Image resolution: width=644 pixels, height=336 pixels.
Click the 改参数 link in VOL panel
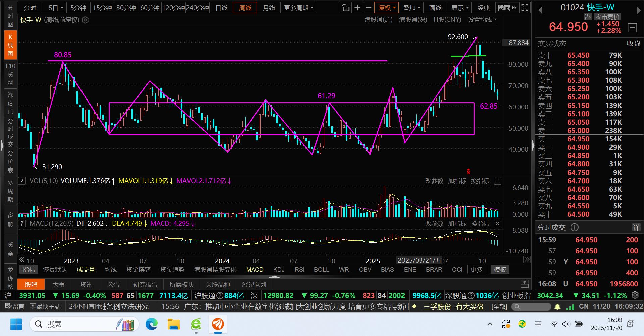(434, 181)
